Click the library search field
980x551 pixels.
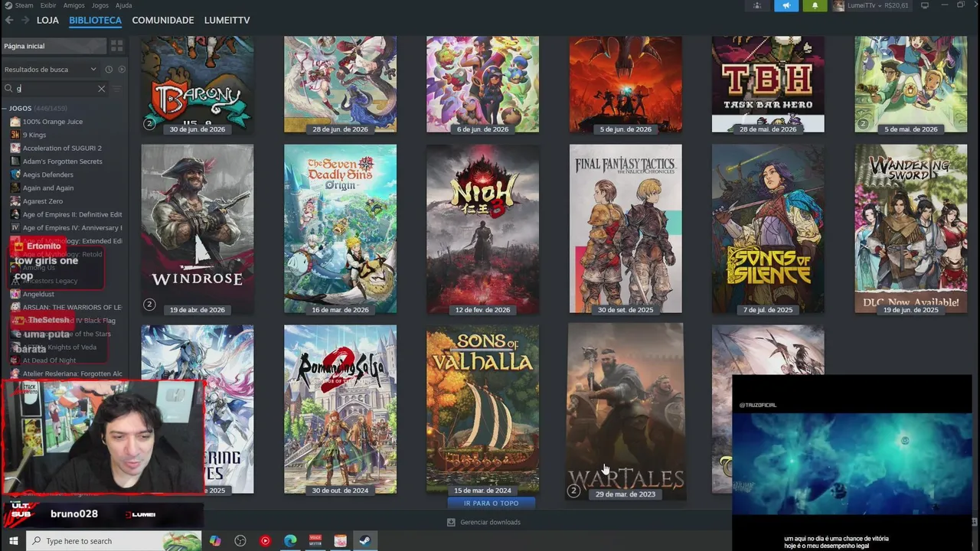coord(55,89)
